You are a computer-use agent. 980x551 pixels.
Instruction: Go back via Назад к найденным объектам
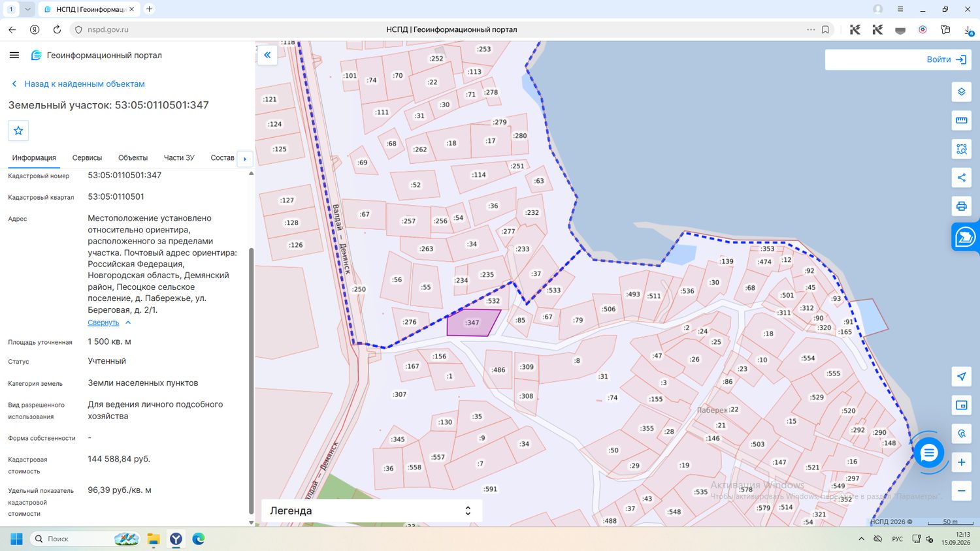[x=78, y=84]
